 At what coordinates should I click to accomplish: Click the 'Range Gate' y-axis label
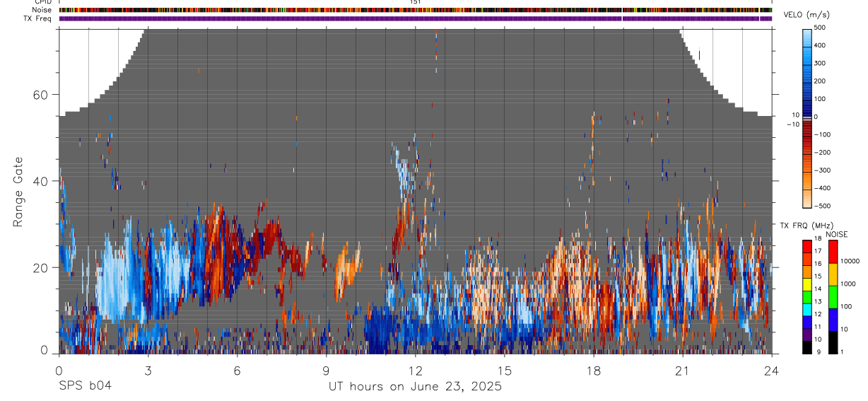point(19,192)
